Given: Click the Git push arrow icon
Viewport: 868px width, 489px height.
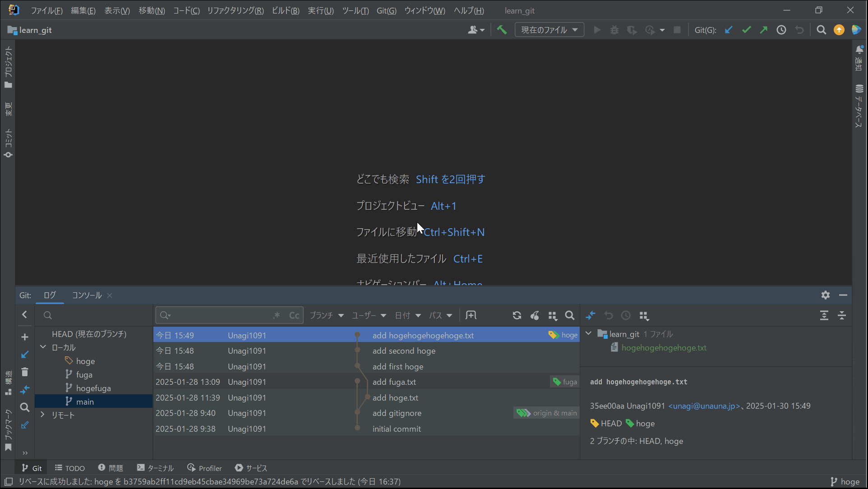Looking at the screenshot, I should (764, 30).
